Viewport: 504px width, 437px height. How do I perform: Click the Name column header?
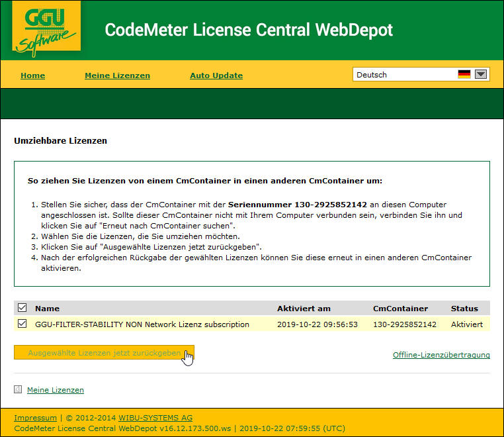[47, 309]
